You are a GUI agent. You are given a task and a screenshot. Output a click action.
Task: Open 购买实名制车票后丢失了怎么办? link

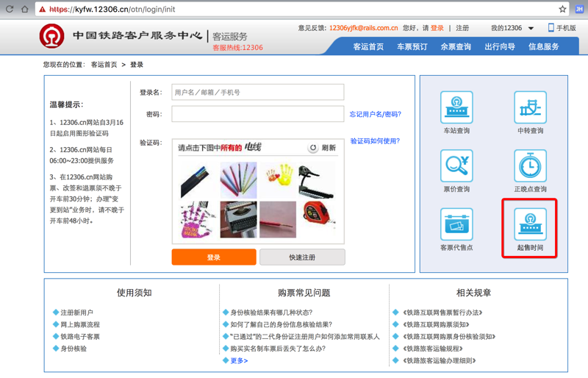[x=278, y=349]
